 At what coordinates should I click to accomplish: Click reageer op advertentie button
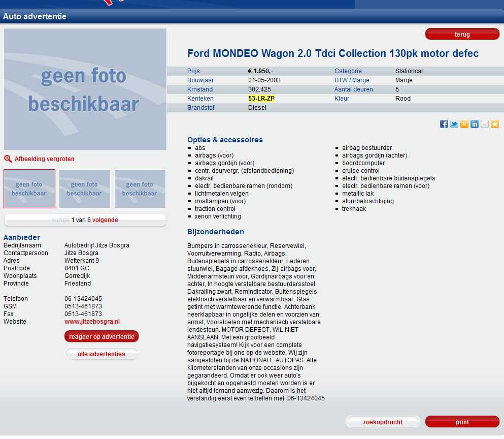point(102,337)
